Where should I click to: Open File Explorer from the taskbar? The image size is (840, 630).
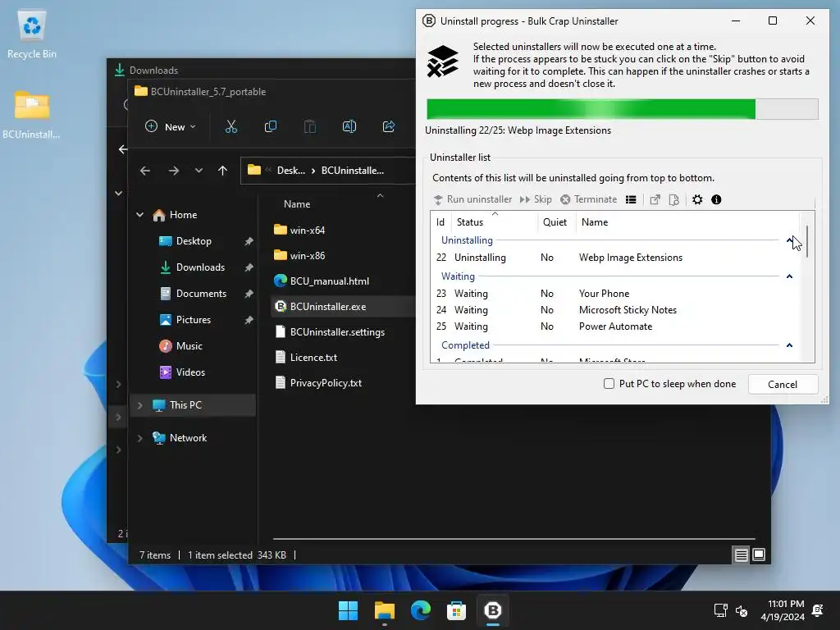pos(384,610)
